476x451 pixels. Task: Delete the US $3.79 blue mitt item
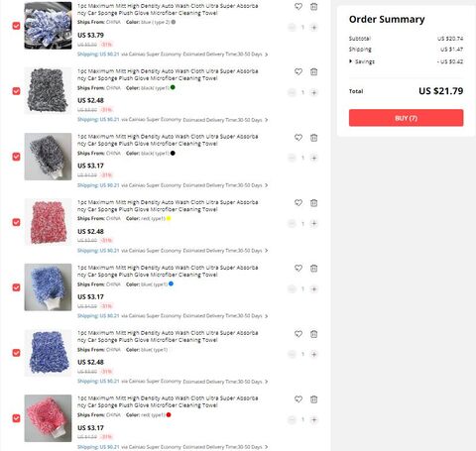pos(314,7)
